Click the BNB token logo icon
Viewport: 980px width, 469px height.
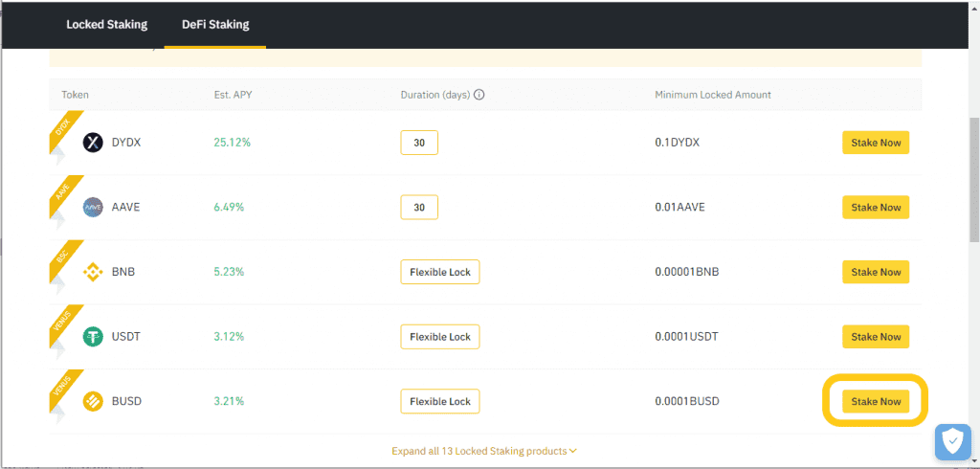(93, 272)
